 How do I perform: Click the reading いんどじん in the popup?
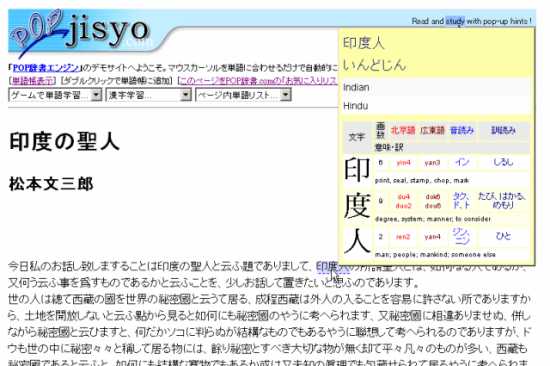pyautogui.click(x=374, y=65)
